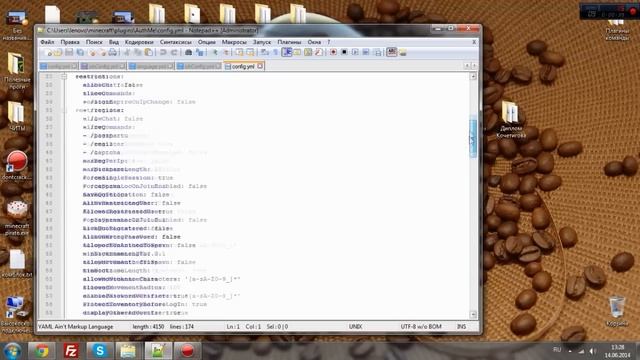This screenshot has width=640, height=360.
Task: Open the Файл menu
Action: (x=47, y=42)
